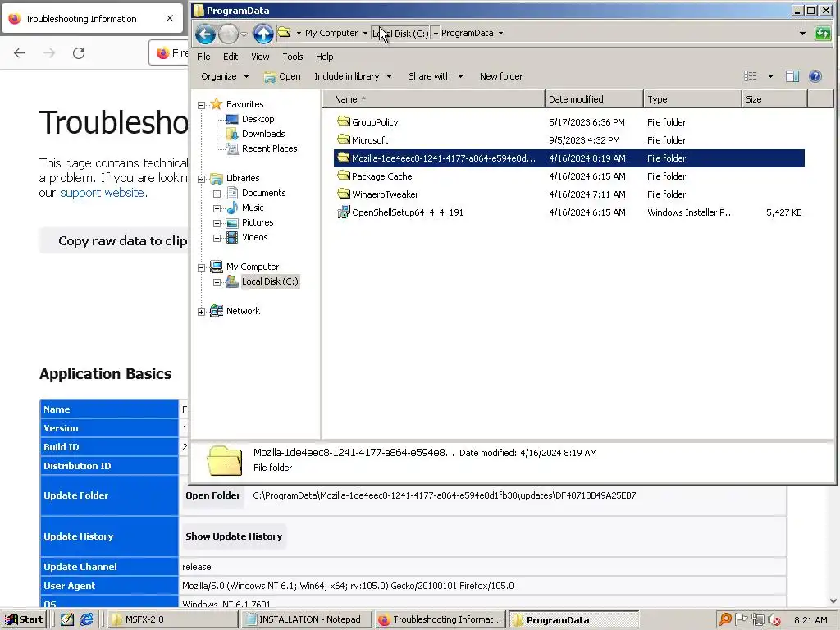Click the Action Center flag tray icon

741,619
